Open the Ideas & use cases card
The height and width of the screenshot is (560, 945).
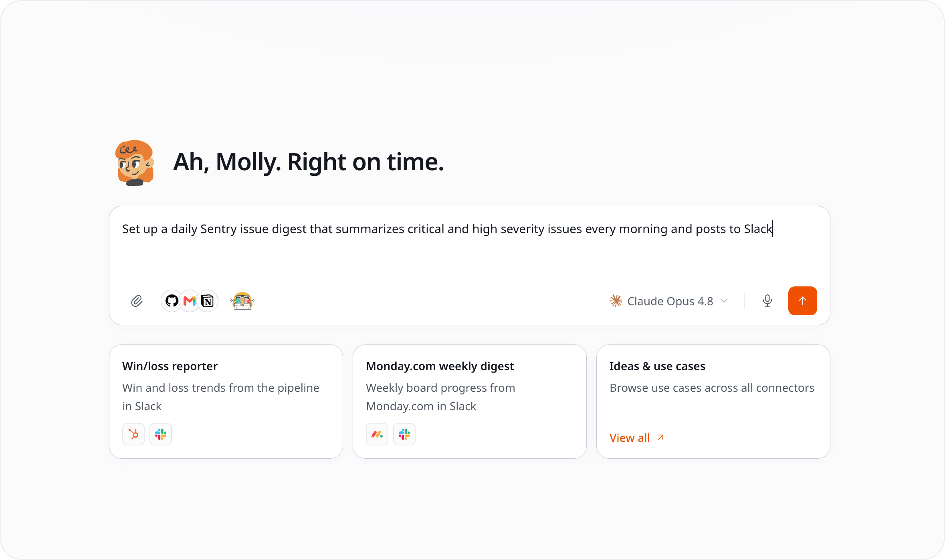[713, 401]
